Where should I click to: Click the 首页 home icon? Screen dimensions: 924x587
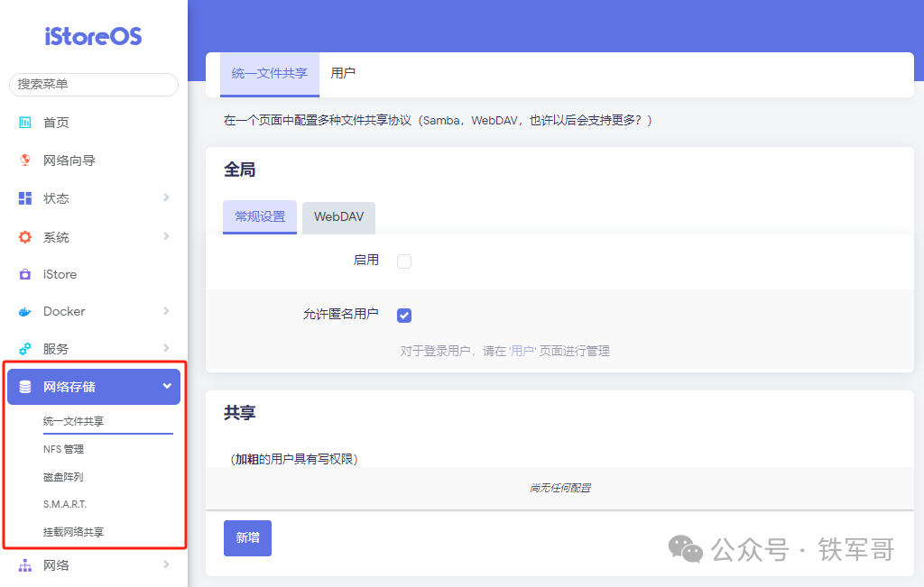pos(24,123)
